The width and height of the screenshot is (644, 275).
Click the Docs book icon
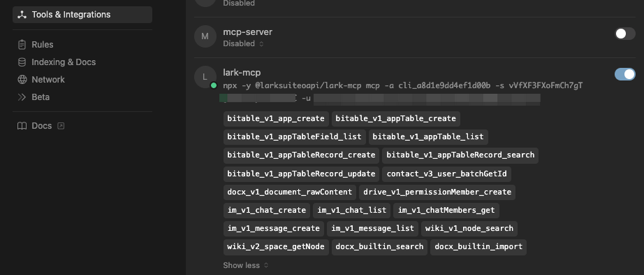pos(22,126)
